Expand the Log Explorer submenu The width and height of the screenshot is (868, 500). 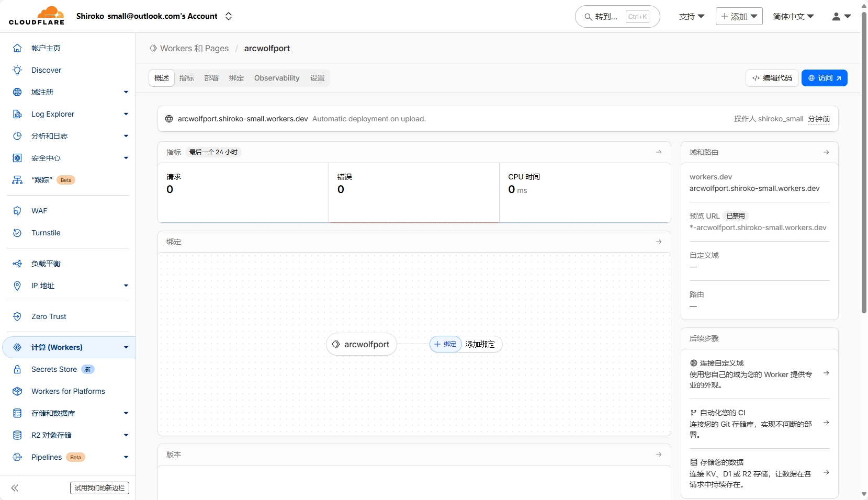pyautogui.click(x=126, y=114)
